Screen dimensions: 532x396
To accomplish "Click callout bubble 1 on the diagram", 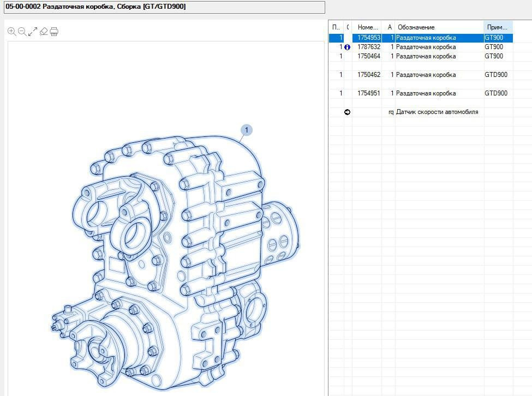I will [247, 130].
